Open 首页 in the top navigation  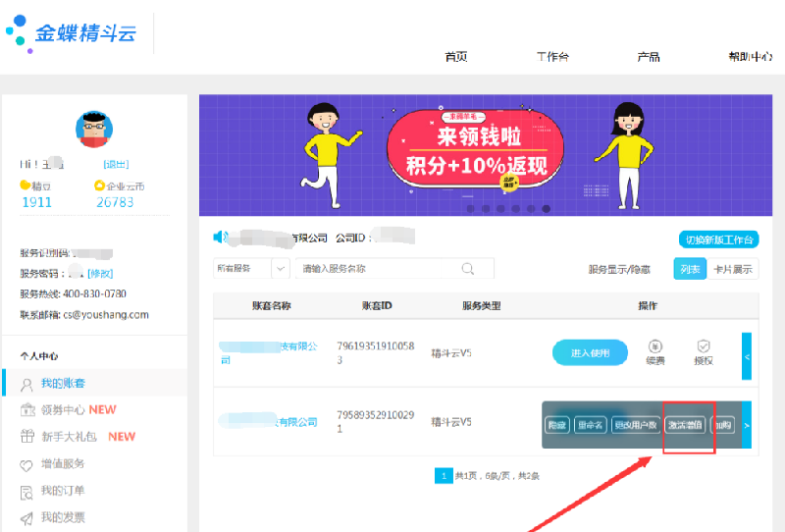tap(455, 57)
